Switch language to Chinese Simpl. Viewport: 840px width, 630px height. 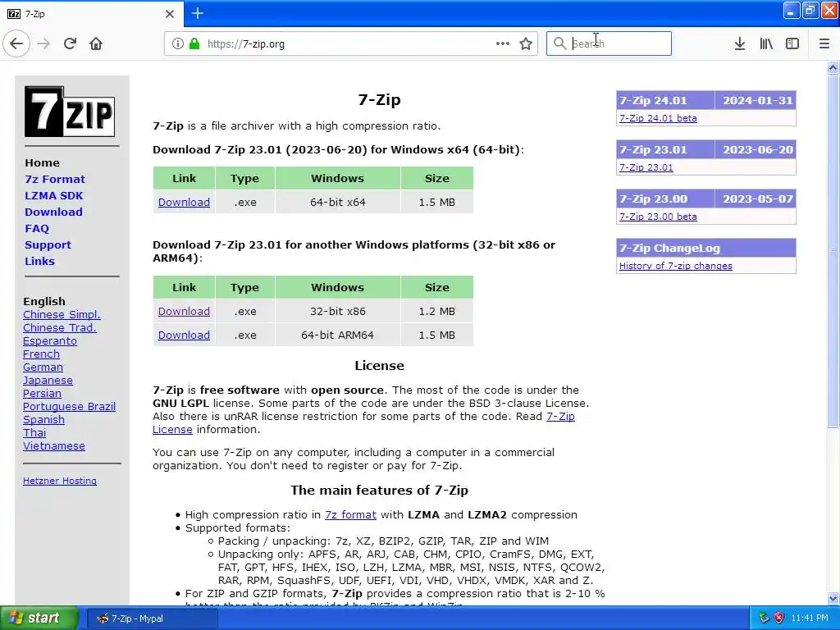coord(62,314)
